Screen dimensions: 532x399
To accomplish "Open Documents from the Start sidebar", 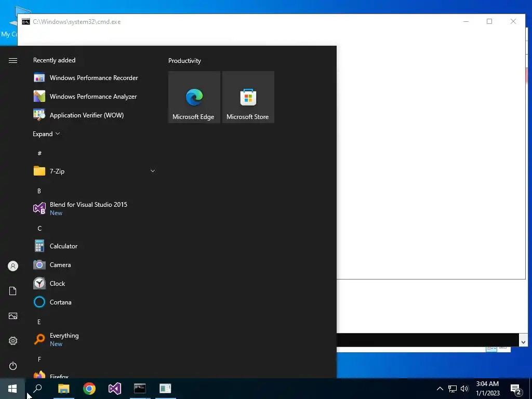I will tap(13, 291).
